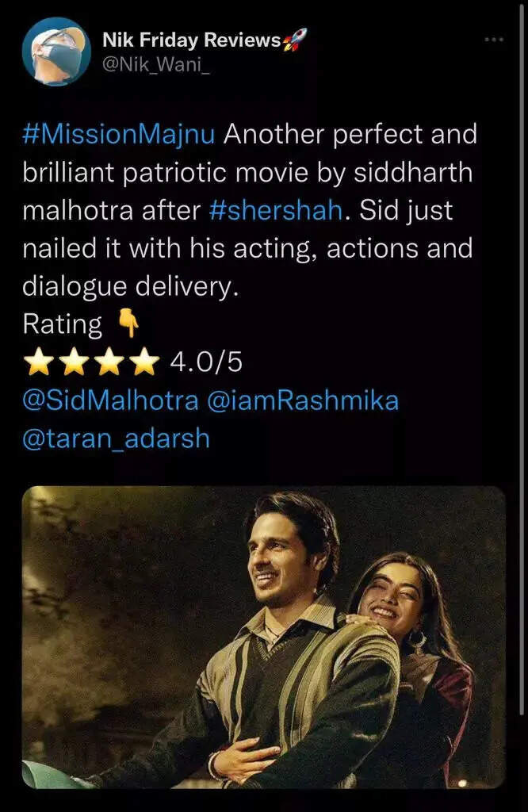Visit the @SidMalhotra mention
The image size is (528, 812).
[x=110, y=400]
